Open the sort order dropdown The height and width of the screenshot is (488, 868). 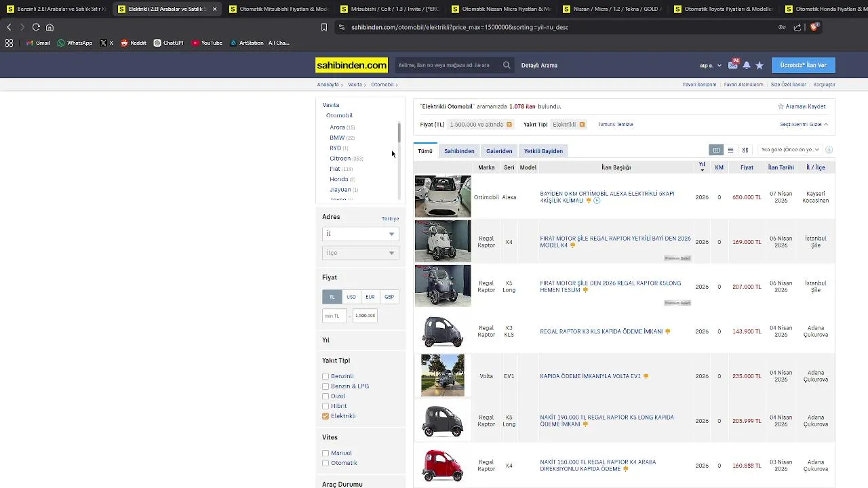790,150
